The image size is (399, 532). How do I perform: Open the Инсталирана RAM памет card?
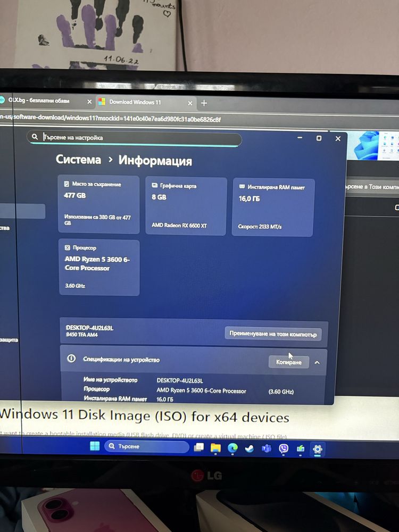273,207
